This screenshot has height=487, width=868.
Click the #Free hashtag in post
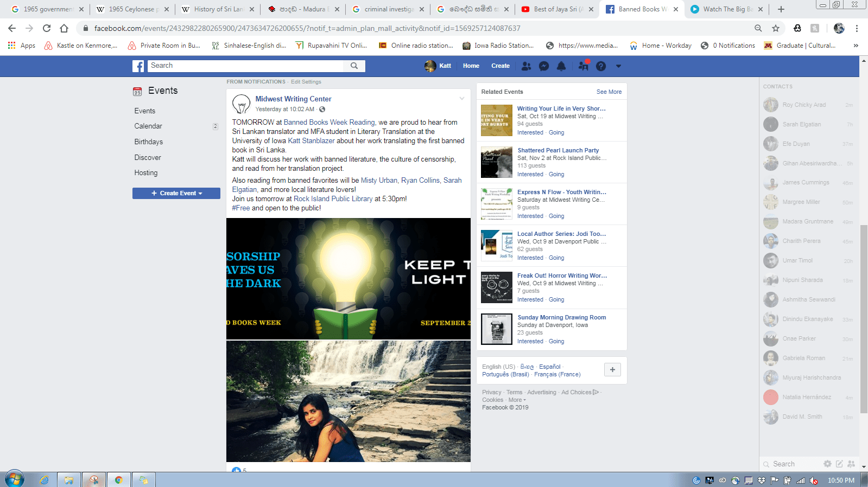pyautogui.click(x=241, y=208)
